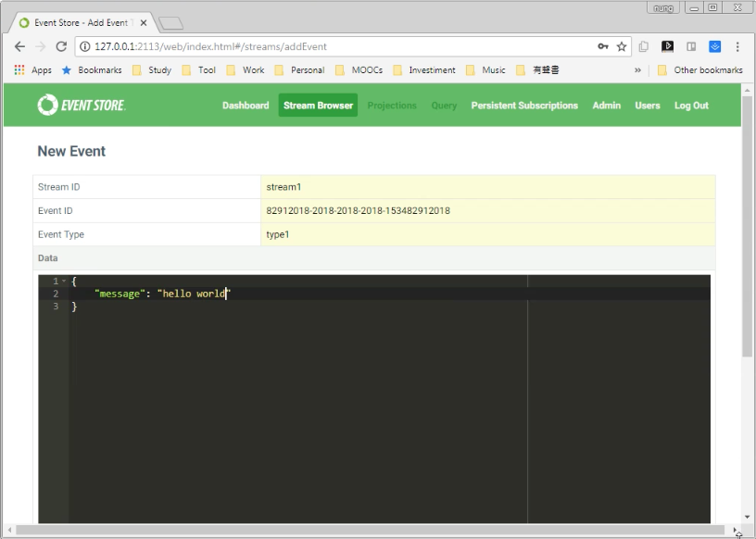The height and width of the screenshot is (539, 756).
Task: Go to the Admin page
Action: point(607,105)
